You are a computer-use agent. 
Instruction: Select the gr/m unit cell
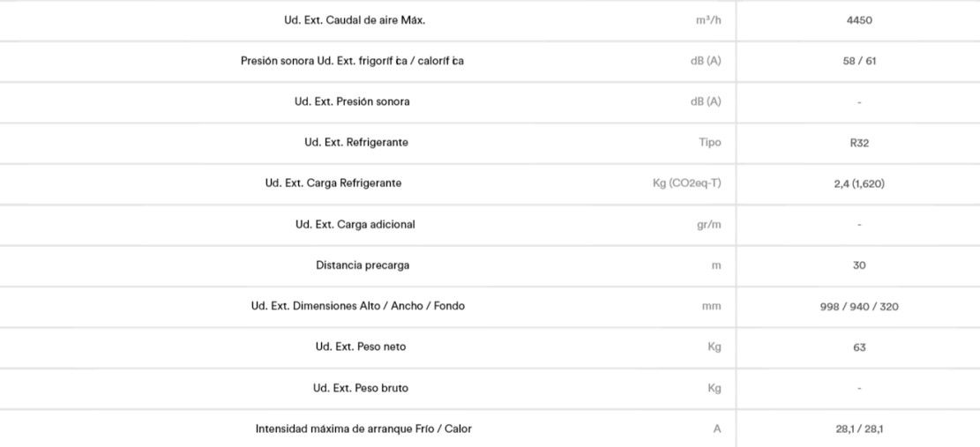[x=708, y=225]
